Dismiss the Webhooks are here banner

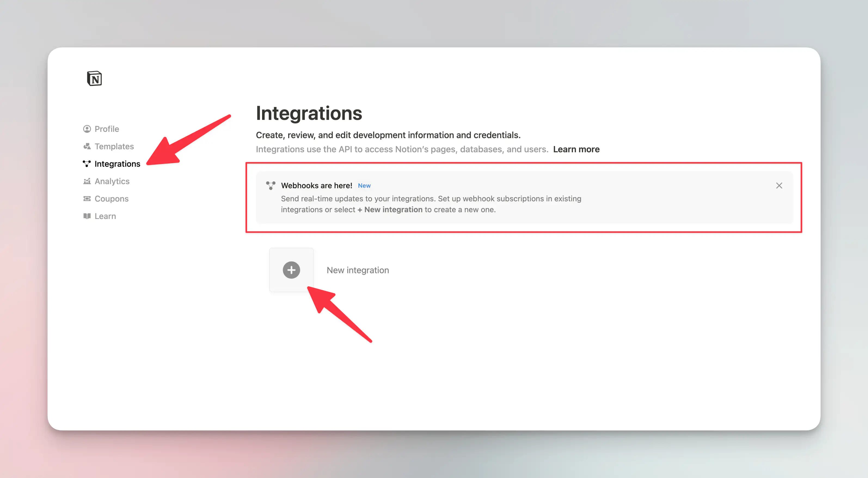(x=779, y=185)
